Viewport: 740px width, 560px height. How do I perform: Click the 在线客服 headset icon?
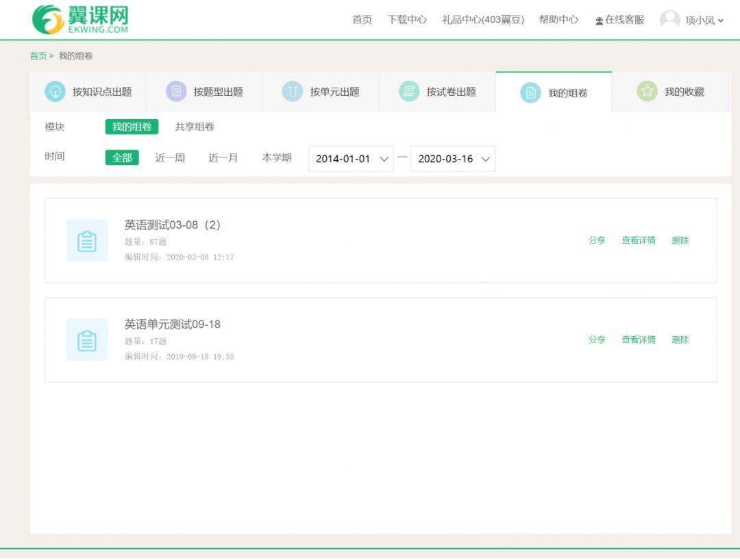[x=599, y=21]
